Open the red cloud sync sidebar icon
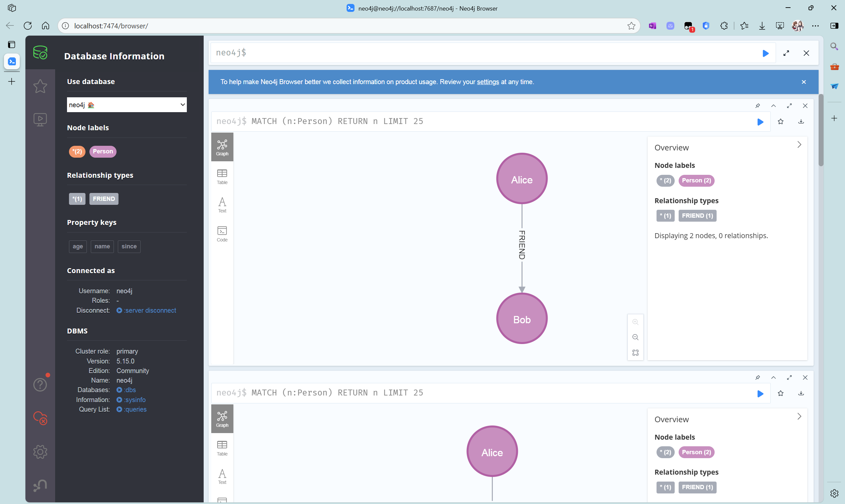Viewport: 845px width, 504px height. pyautogui.click(x=40, y=418)
